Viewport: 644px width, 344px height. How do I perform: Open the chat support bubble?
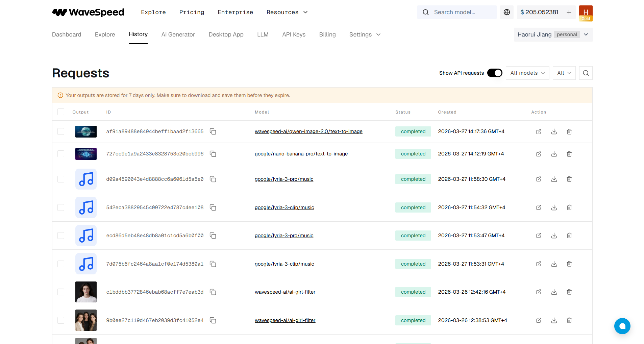point(622,326)
